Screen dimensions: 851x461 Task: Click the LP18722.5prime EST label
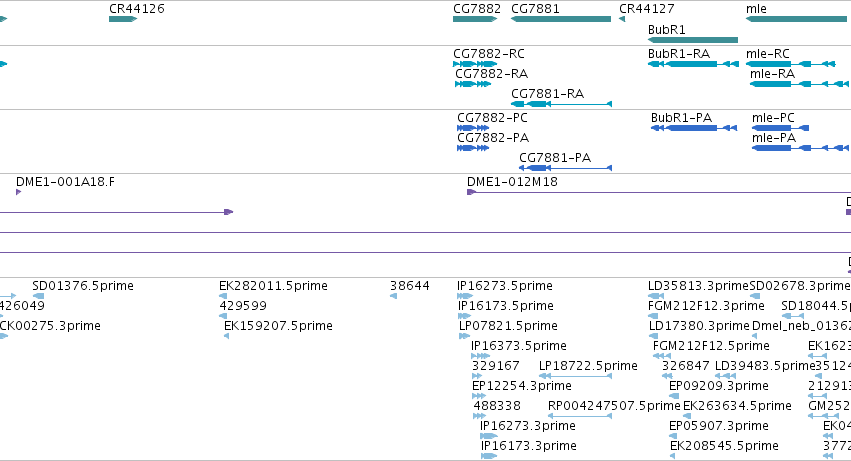point(588,367)
